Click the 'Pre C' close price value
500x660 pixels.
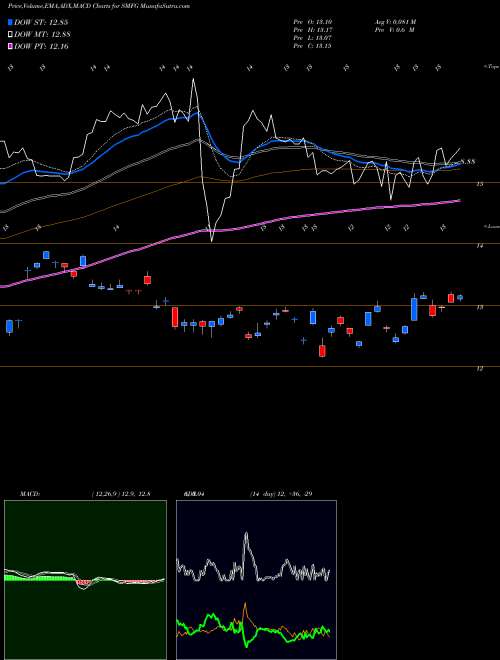click(314, 46)
